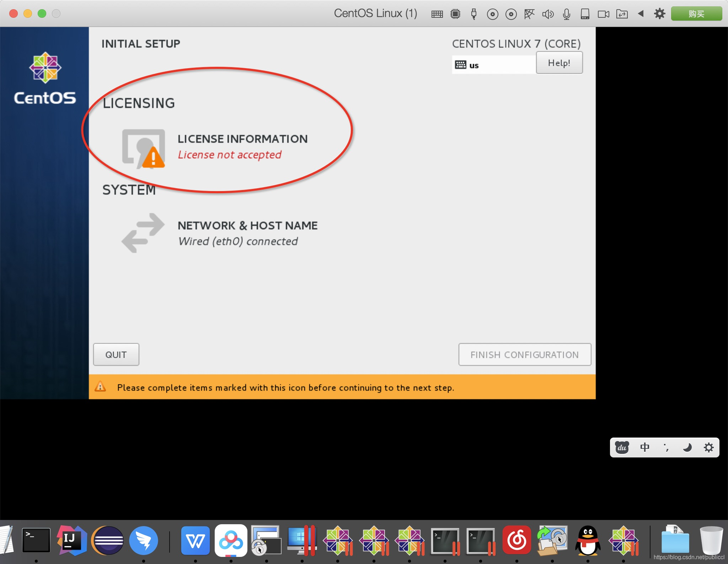
Task: Click the sound speaker icon in title bar
Action: click(x=548, y=14)
